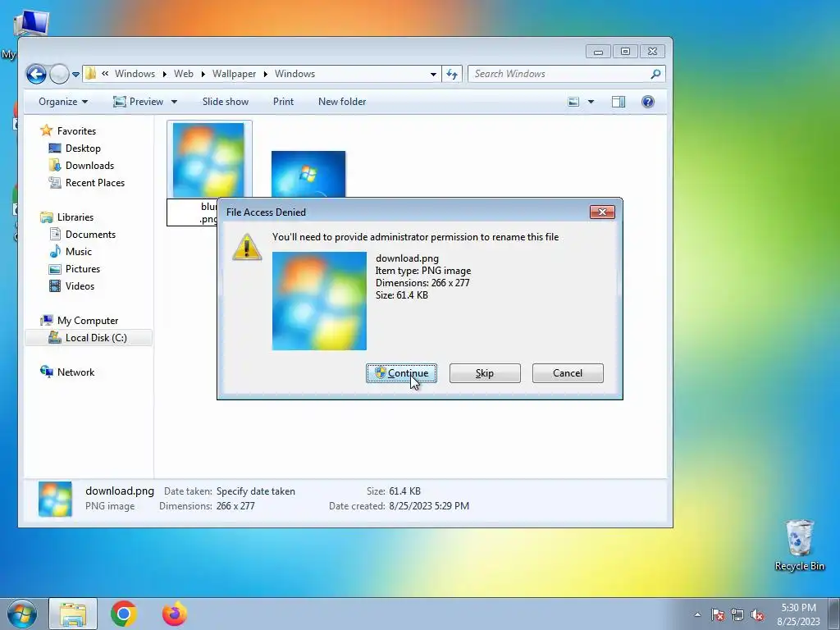Viewport: 840px width, 630px height.
Task: Minimize the Explorer window
Action: click(598, 52)
